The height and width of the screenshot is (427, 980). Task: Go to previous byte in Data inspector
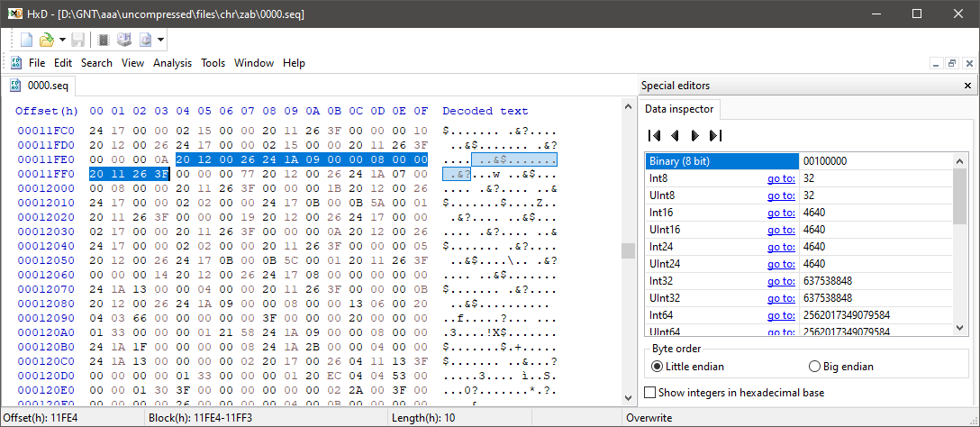click(675, 135)
